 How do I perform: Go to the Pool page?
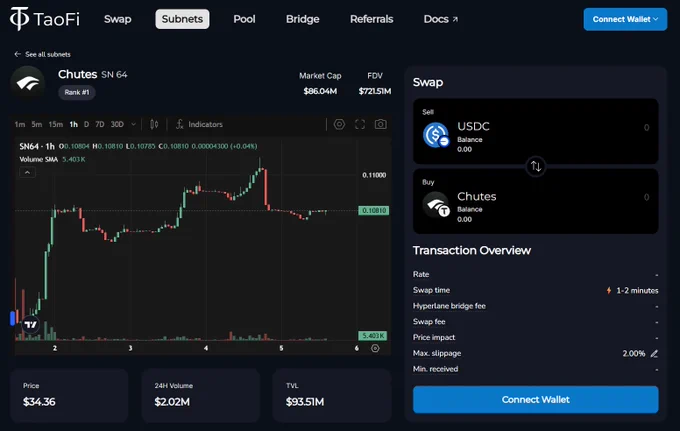(x=244, y=19)
